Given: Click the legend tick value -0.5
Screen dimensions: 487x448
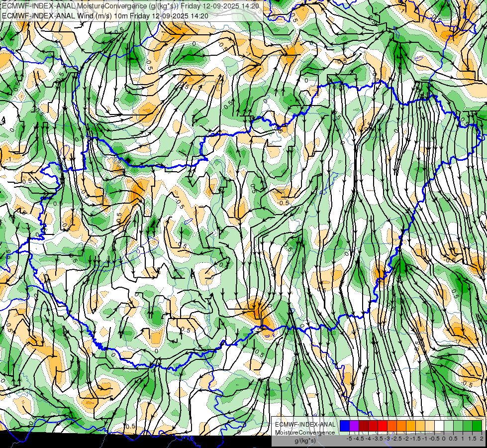Looking at the screenshot, I should [434, 439].
